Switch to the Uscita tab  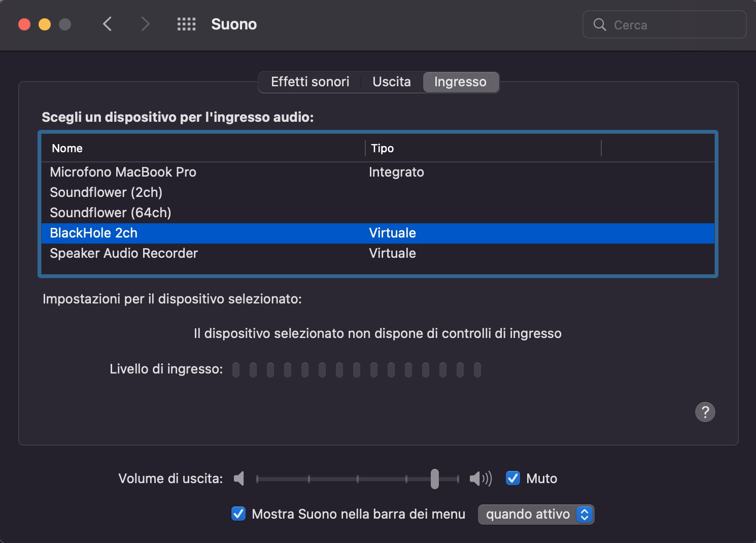click(392, 82)
